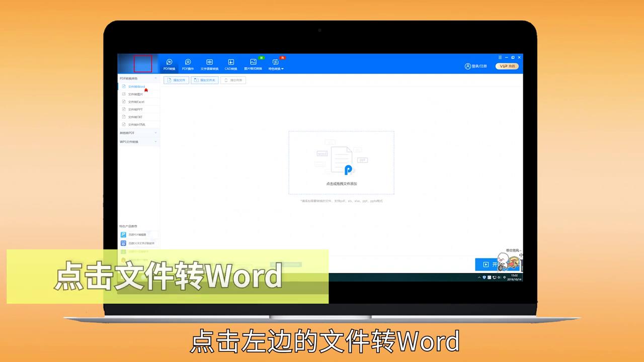
Task: Switch to the 文字语音转换 tab
Action: (209, 64)
